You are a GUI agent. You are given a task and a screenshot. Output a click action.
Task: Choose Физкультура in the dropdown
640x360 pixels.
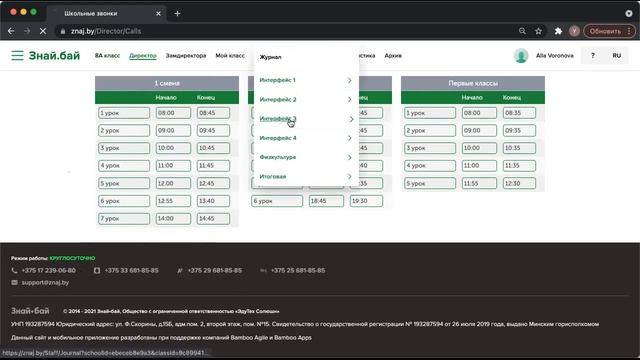point(278,157)
